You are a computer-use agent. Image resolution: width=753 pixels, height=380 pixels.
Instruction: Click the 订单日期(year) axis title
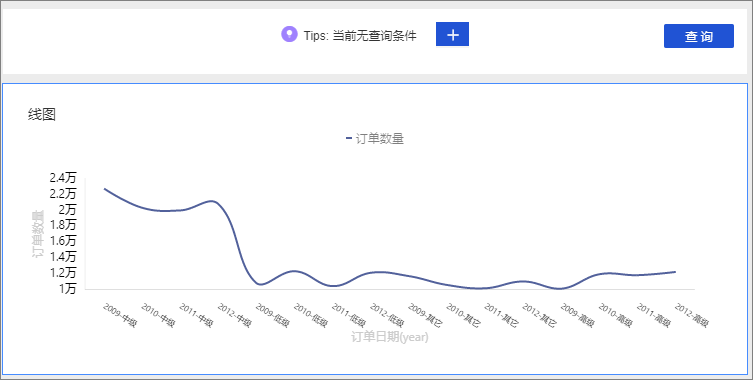click(x=389, y=337)
